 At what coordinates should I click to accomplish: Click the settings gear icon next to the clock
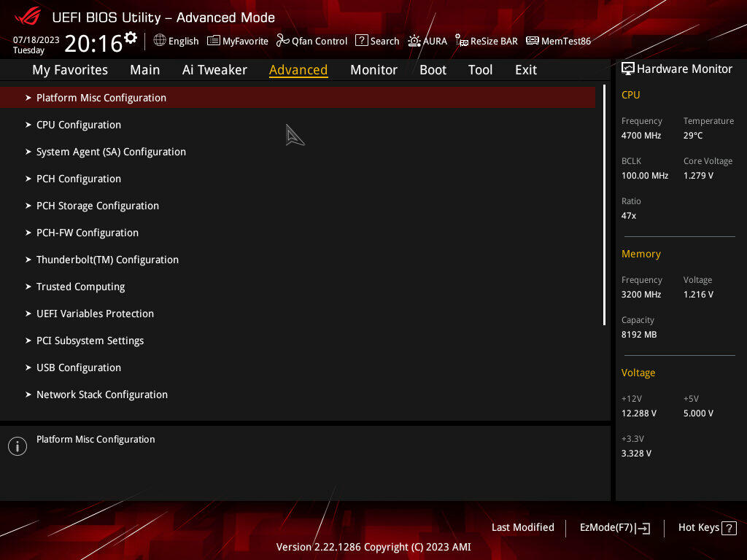131,38
